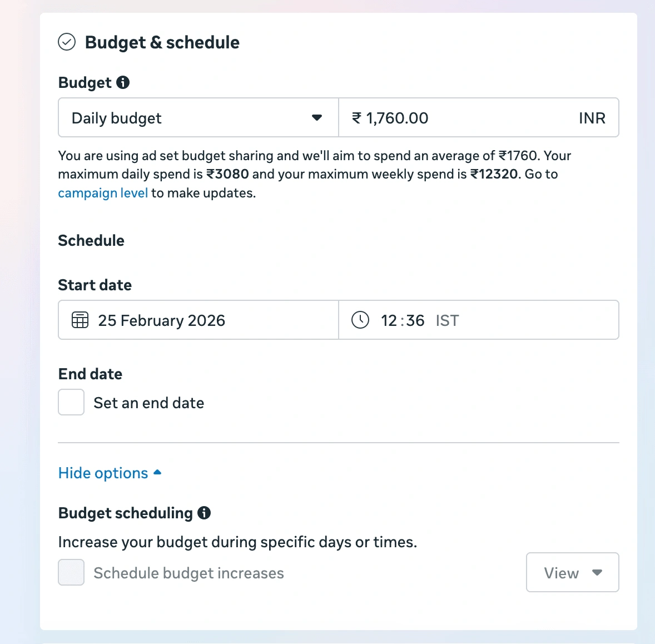Open the campaign level link

(102, 192)
